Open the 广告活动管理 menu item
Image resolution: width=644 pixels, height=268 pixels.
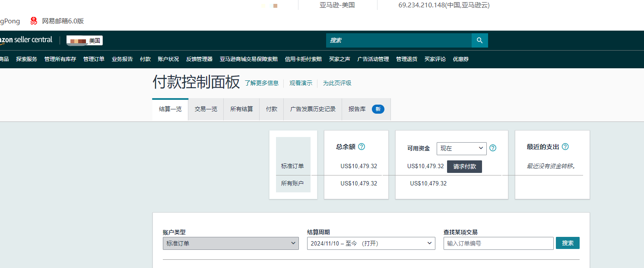click(373, 59)
